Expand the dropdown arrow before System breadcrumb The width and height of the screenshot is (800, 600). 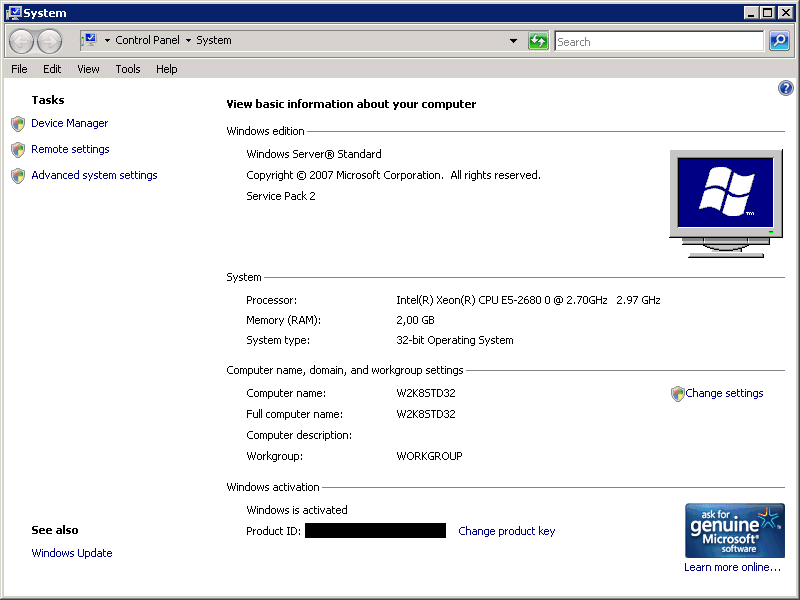tap(188, 40)
